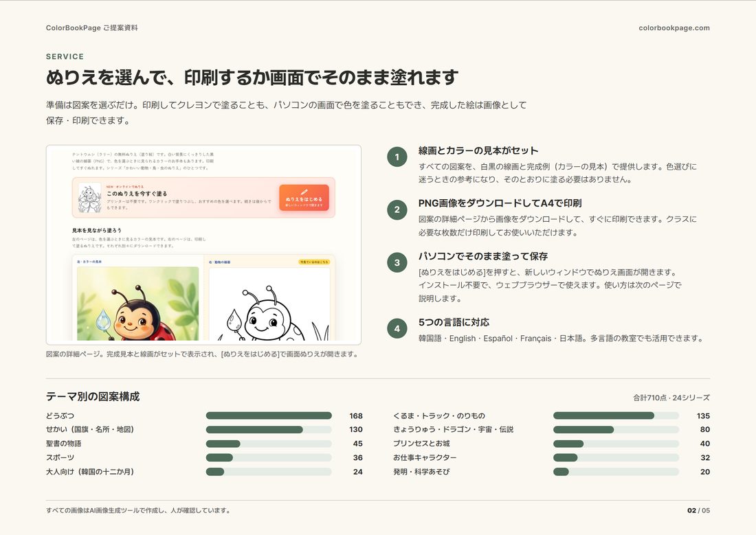Click the progress bar for せかい（国旗・名所・地図）
This screenshot has height=535, width=756.
pyautogui.click(x=269, y=429)
